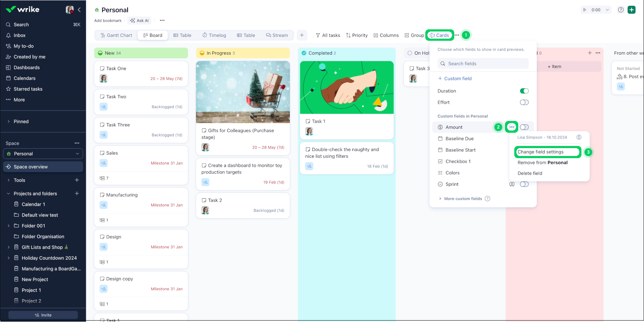
Task: Open the Ask AI assistant
Action: click(x=139, y=20)
